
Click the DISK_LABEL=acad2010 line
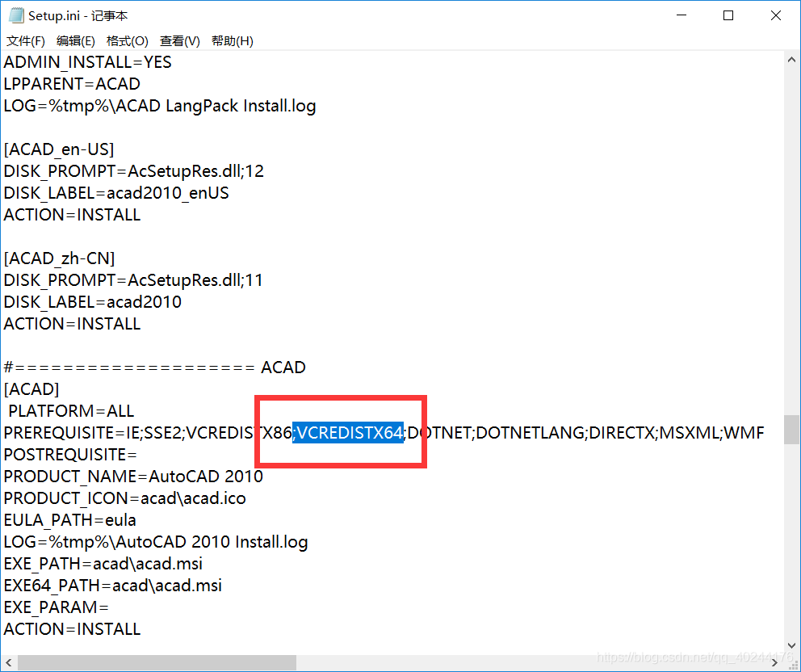pyautogui.click(x=93, y=302)
